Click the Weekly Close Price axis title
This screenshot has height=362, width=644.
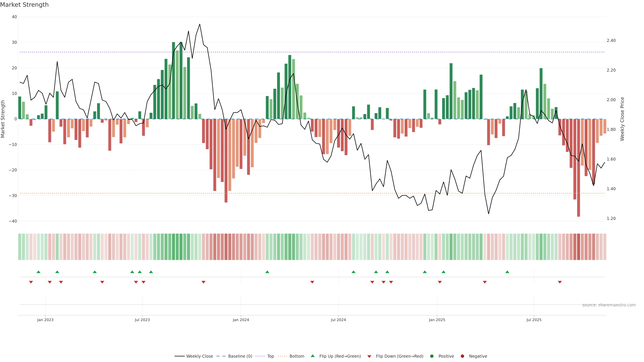622,119
